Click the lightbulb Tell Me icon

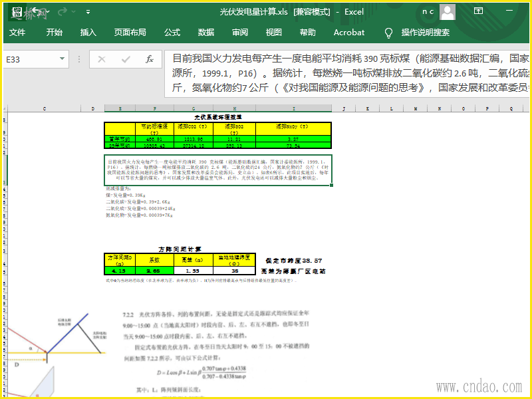[x=388, y=33]
